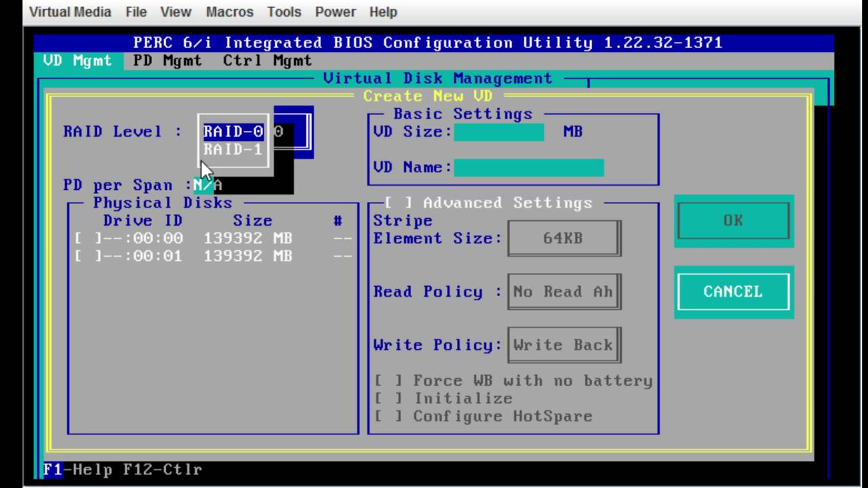The width and height of the screenshot is (868, 488).
Task: Open the Help menu
Action: point(383,12)
